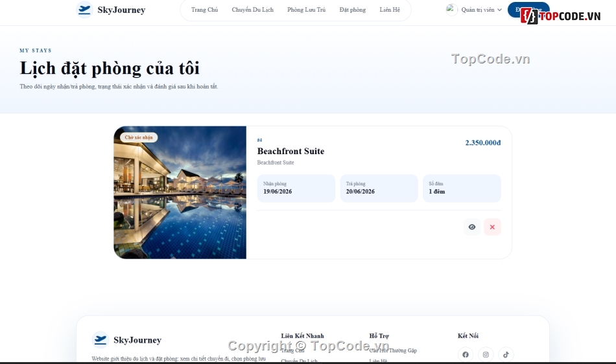Click the SkyJourney plane logo in header

[x=84, y=10]
